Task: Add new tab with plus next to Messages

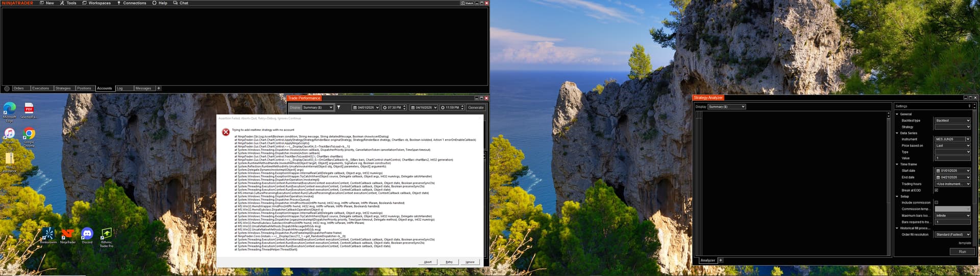Action: tap(159, 88)
